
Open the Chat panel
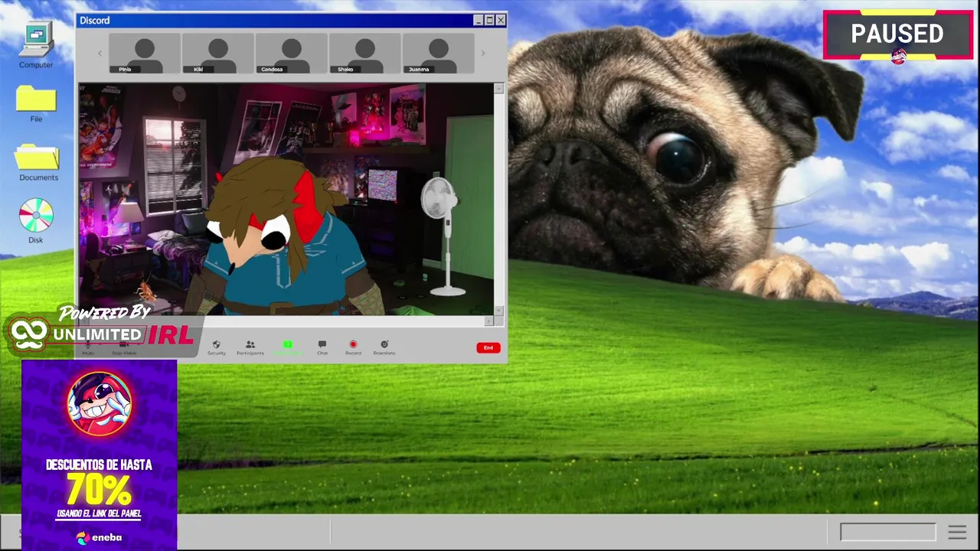pyautogui.click(x=322, y=347)
